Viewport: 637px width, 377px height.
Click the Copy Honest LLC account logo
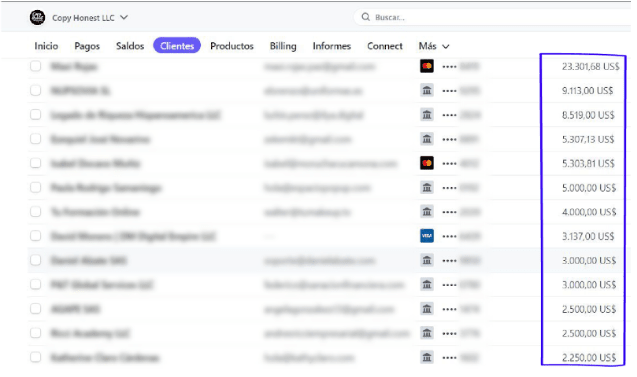(37, 17)
